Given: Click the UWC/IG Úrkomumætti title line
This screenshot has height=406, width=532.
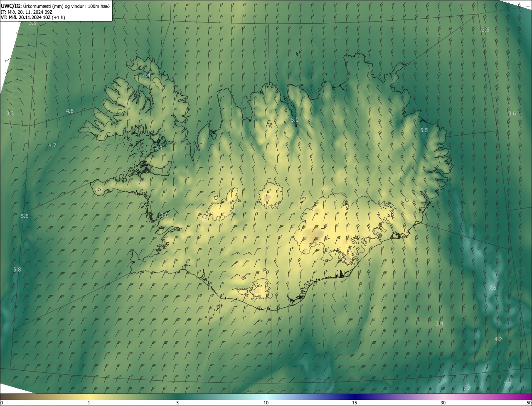Looking at the screenshot, I should 55,6.
